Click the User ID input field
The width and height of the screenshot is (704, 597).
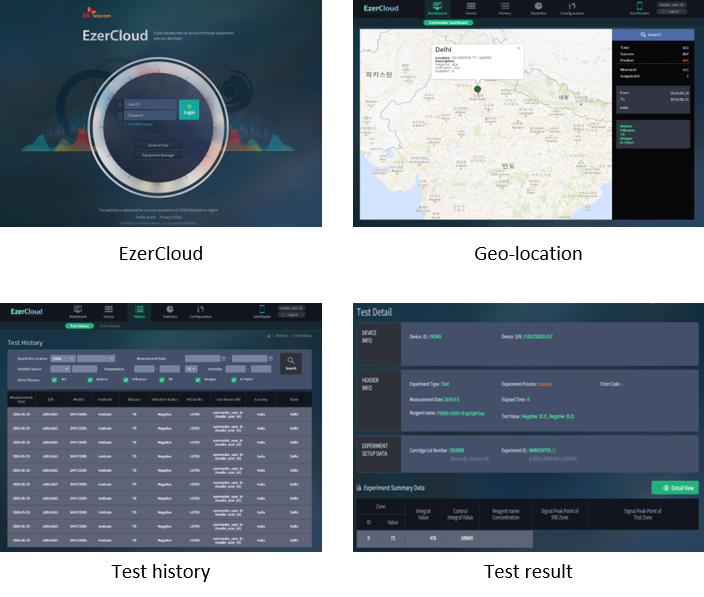point(150,104)
